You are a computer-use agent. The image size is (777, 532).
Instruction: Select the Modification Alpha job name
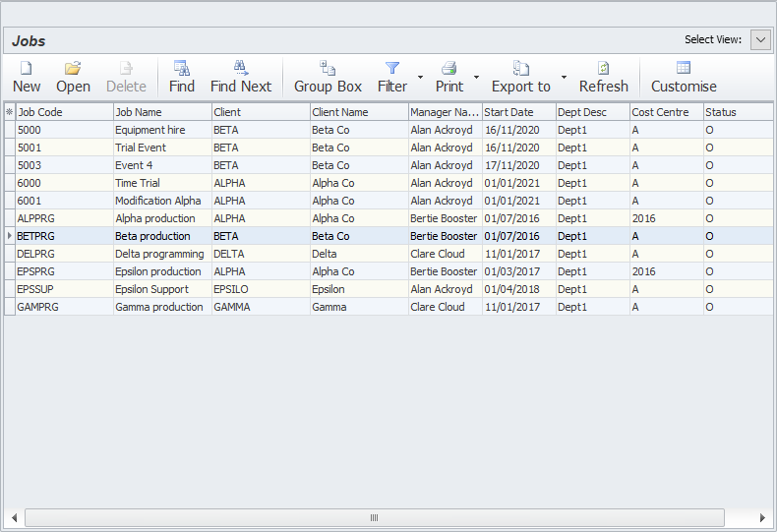162,201
